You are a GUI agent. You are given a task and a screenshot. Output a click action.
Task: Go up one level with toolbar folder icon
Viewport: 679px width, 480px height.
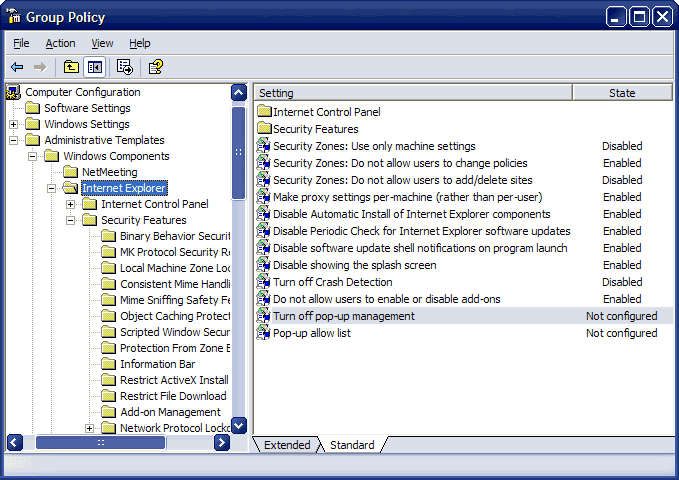(71, 67)
